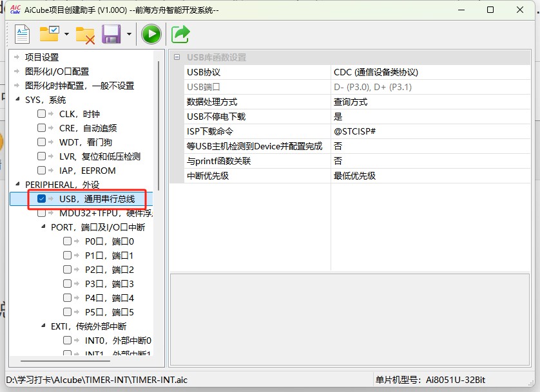Viewport: 540px width, 392px height.
Task: Change 与printf函数关联 value 否
Action: 430,161
